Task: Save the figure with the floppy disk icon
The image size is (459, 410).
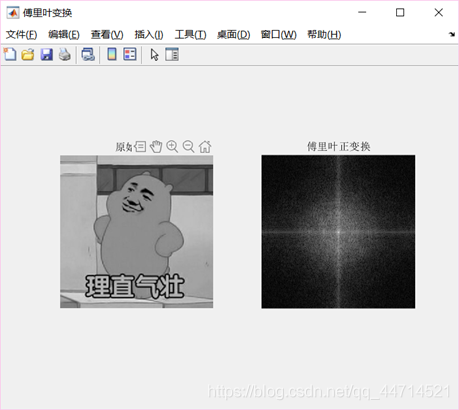Action: point(47,54)
